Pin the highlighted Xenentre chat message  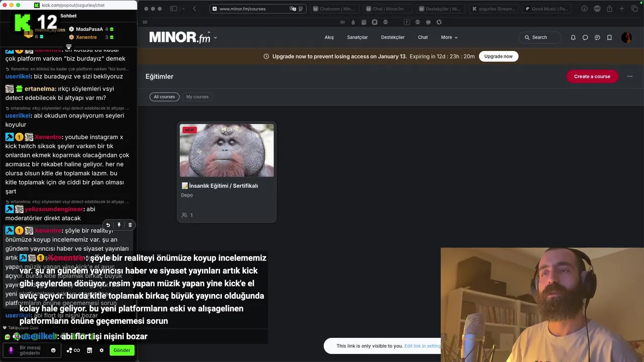119,225
